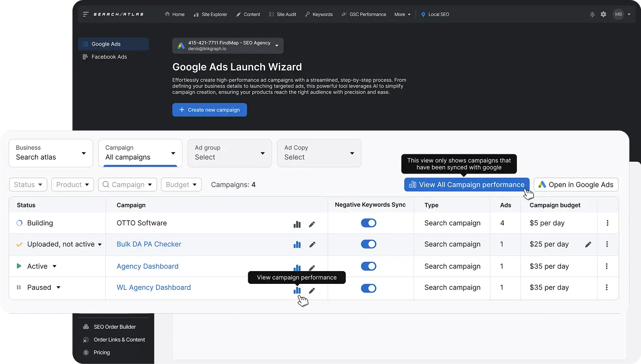This screenshot has width=641, height=364.
Task: Edit WL Agency Dashboard with pencil icon
Action: (x=312, y=290)
